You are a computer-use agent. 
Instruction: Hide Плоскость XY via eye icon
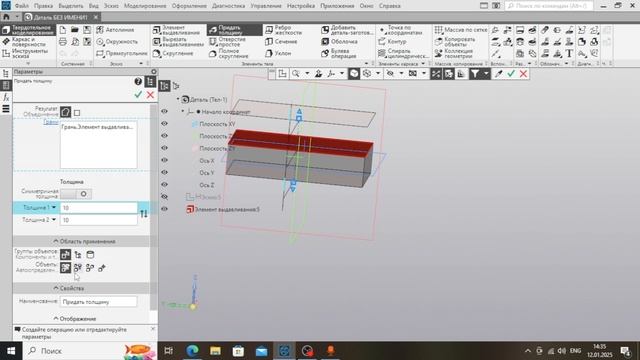click(164, 124)
